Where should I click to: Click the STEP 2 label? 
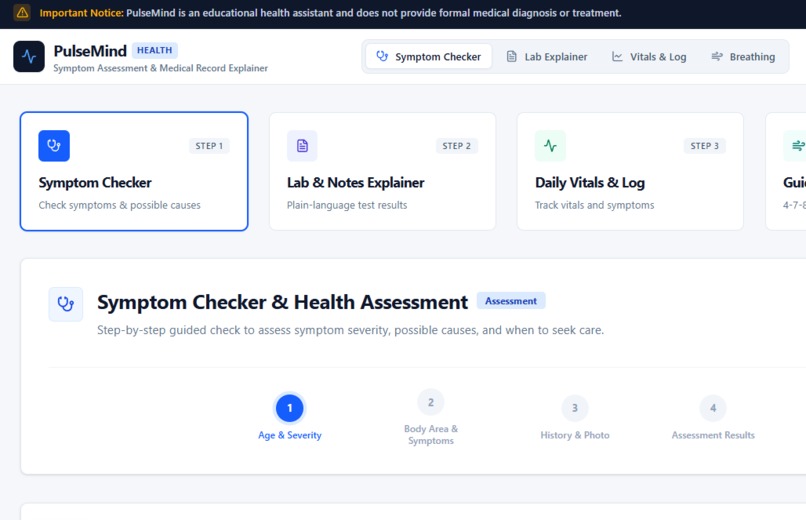click(x=456, y=146)
